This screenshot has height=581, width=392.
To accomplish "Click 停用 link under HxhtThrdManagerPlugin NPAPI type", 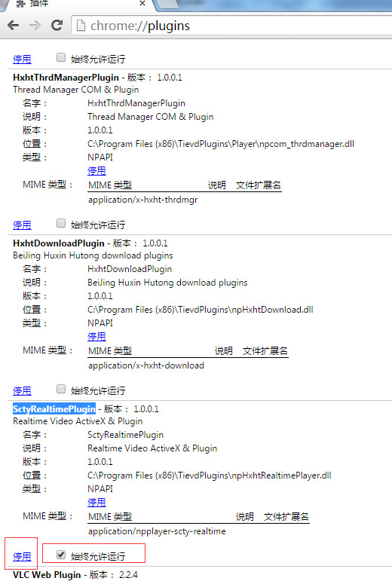I will click(x=96, y=171).
